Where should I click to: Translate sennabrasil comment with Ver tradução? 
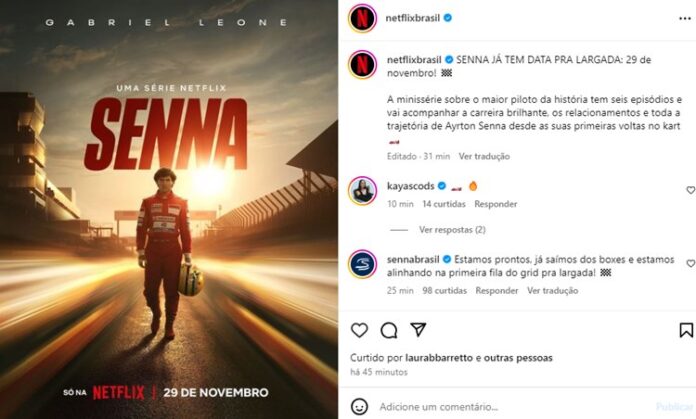(552, 291)
